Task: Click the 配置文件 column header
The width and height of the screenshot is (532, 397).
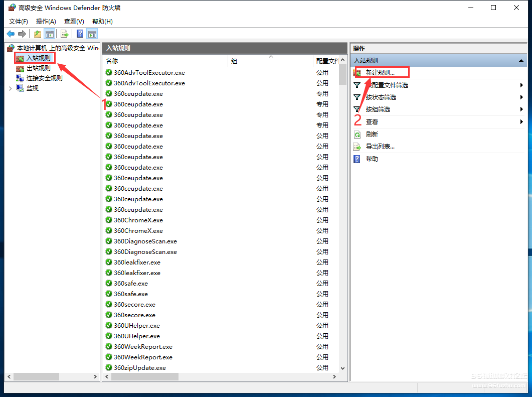Action: [x=326, y=61]
